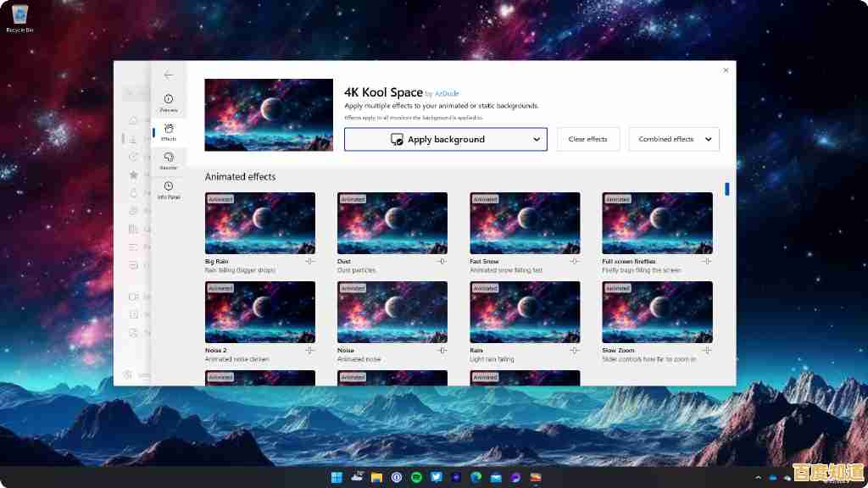Image resolution: width=868 pixels, height=488 pixels.
Task: Click the back arrow in the sidebar
Action: pos(169,75)
